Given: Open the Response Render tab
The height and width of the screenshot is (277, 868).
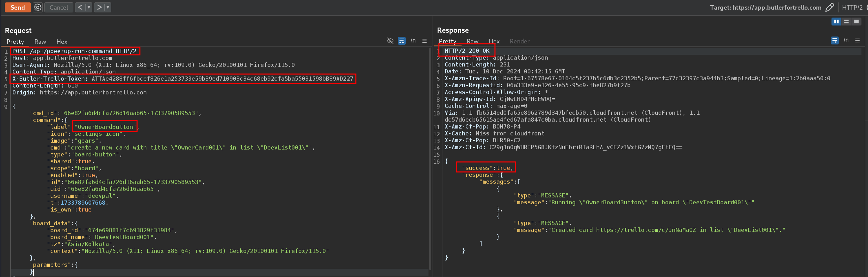Looking at the screenshot, I should click(520, 41).
